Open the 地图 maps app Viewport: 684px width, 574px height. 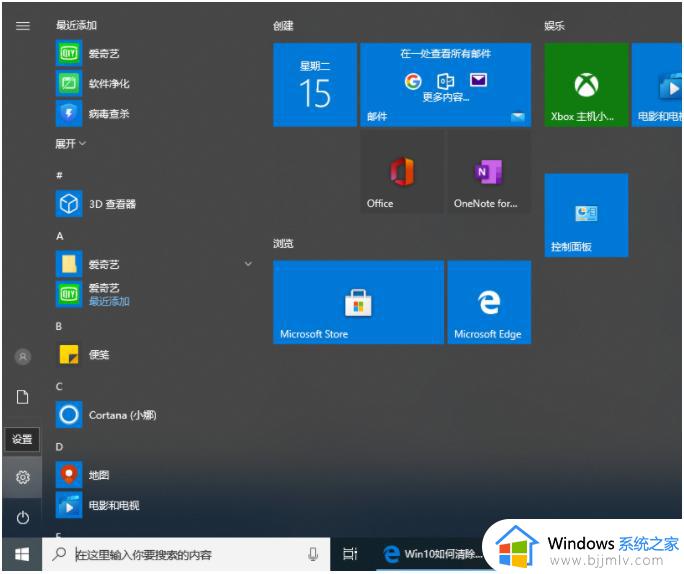coord(156,475)
